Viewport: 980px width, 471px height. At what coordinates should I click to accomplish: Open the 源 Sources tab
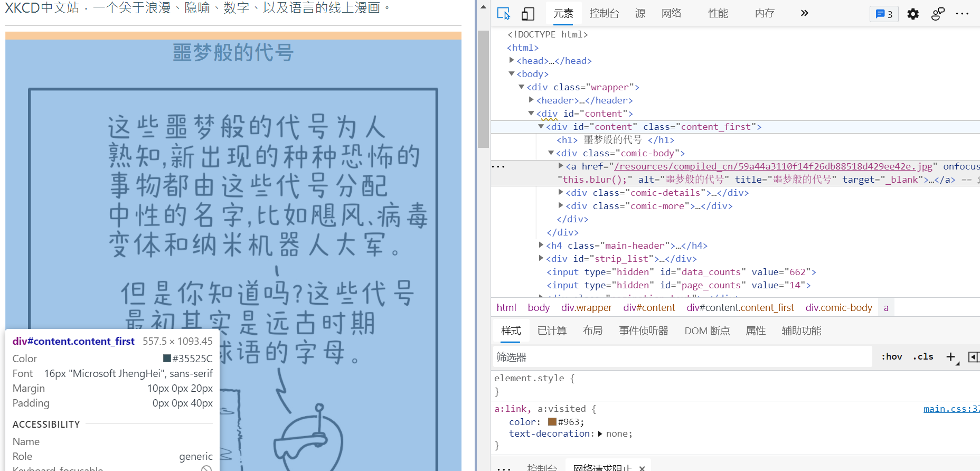640,14
